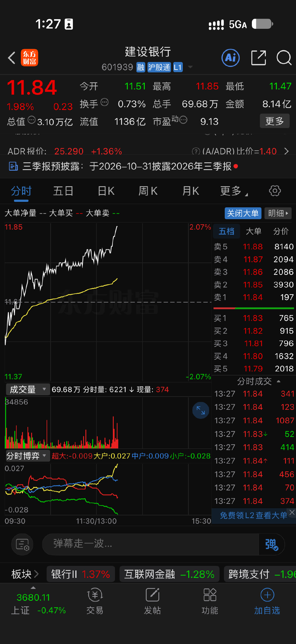Open 互联网金融 sector chip
The image size is (296, 644).
click(x=169, y=574)
